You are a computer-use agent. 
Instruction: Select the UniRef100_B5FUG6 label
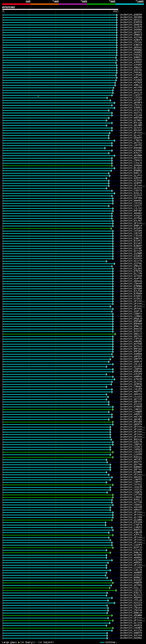pos(131,349)
